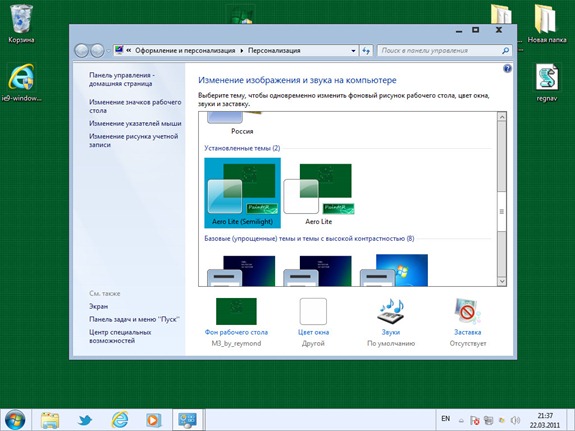Click the network tray icon

[488, 420]
